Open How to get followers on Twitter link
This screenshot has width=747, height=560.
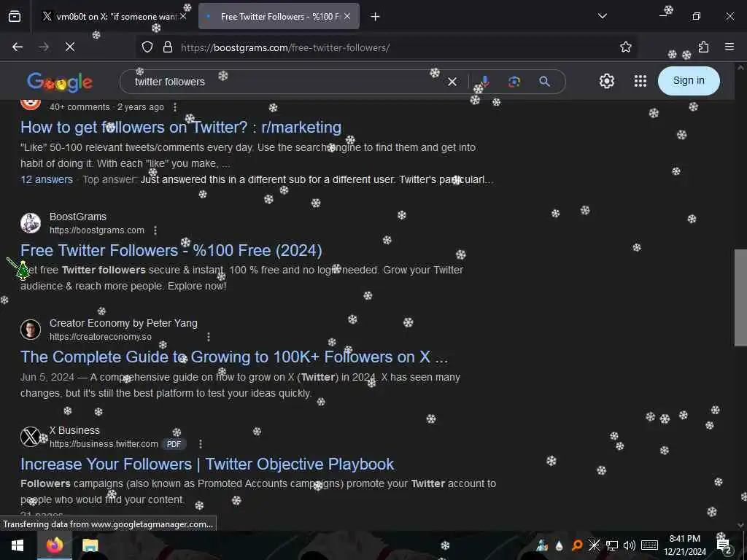[x=181, y=127]
